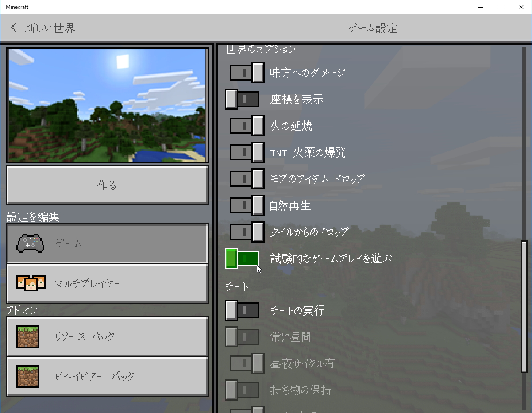Screen dimensions: 532x413
Task: Toggle タイルからのドロップ switch
Action: point(247,232)
